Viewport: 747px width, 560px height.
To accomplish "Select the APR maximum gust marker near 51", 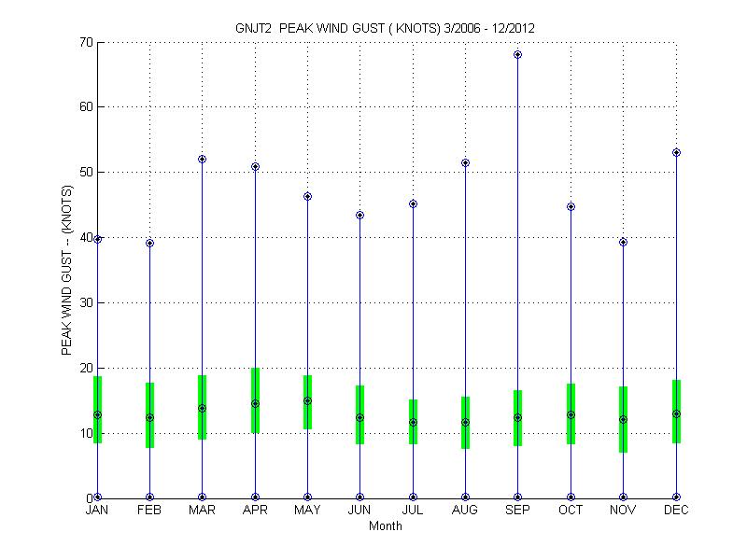I will pos(255,167).
